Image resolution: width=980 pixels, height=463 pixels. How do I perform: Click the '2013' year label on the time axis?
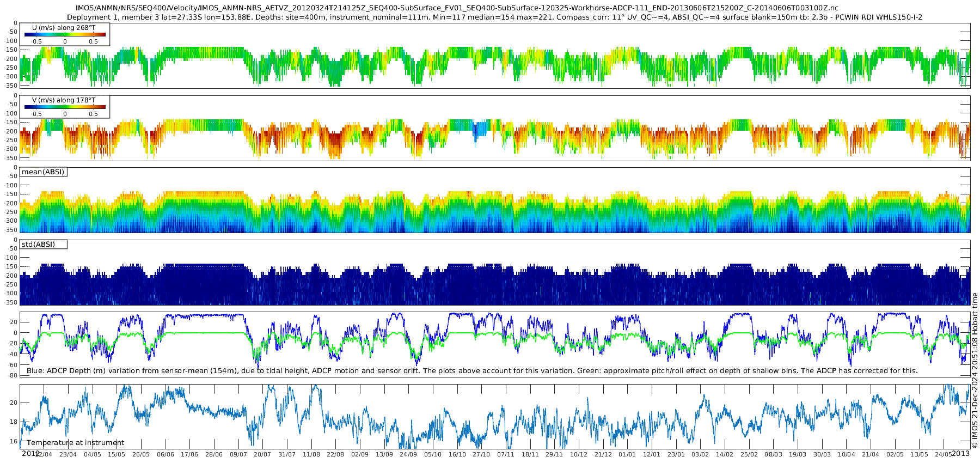(960, 453)
